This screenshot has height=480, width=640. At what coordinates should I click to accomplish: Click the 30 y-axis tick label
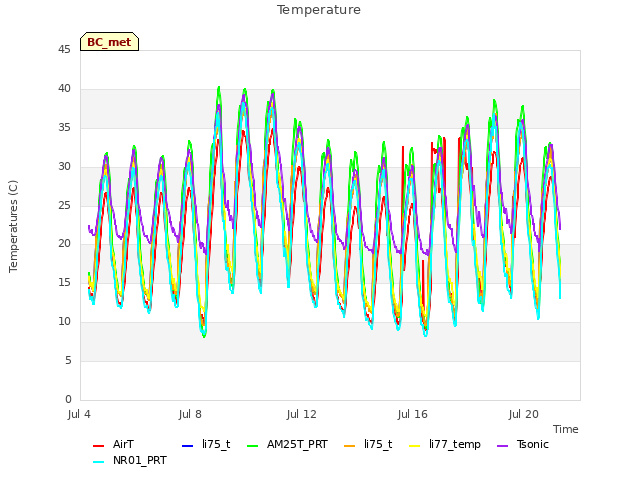[64, 167]
